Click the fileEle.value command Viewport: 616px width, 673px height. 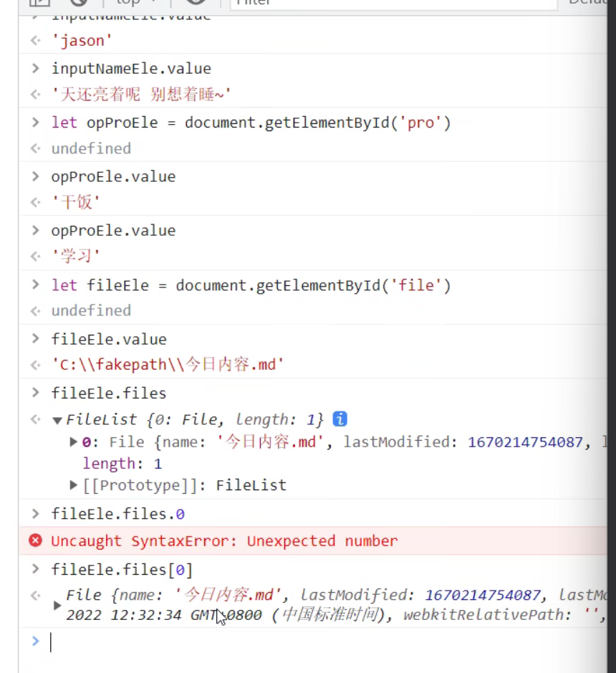coord(109,340)
